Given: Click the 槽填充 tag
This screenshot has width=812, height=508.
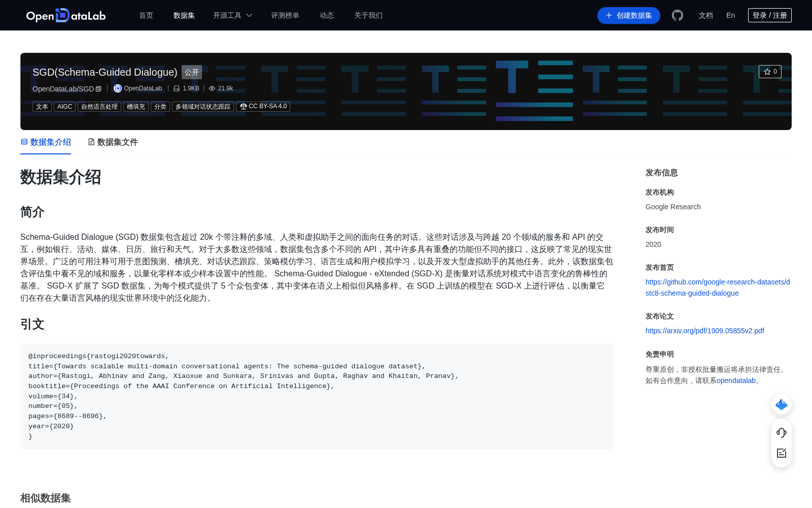Looking at the screenshot, I should (x=136, y=107).
